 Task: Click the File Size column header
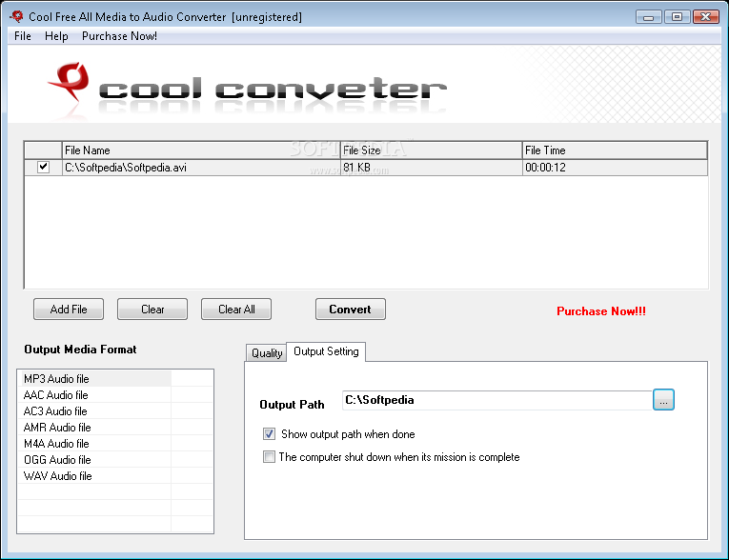point(431,150)
